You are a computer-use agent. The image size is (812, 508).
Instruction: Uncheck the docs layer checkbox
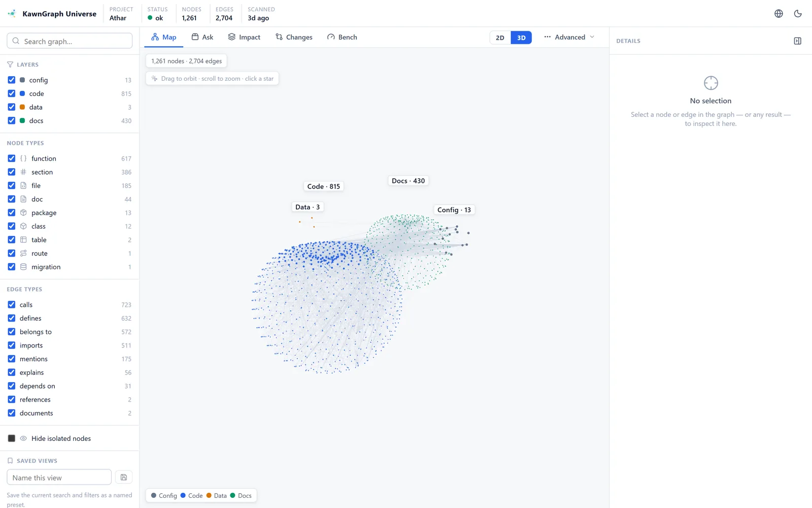click(x=12, y=120)
